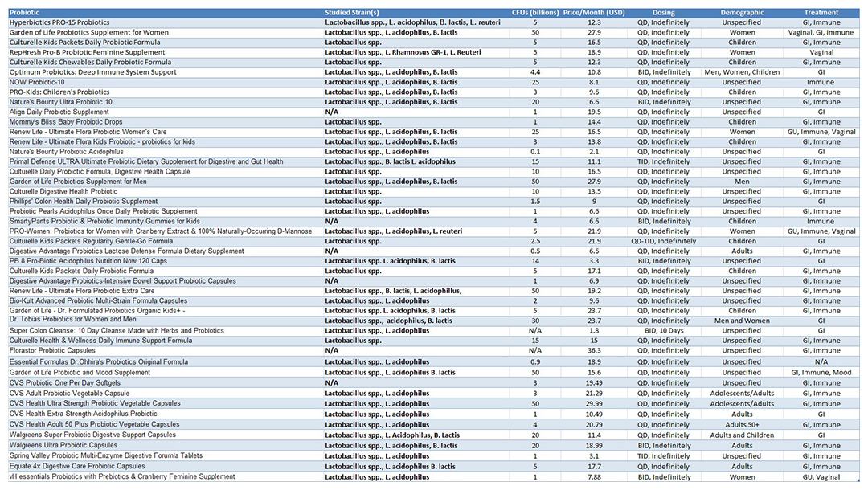Select Primal Defense ULTRA Ultimate Probiotic row
868x490 pixels.
(146, 162)
